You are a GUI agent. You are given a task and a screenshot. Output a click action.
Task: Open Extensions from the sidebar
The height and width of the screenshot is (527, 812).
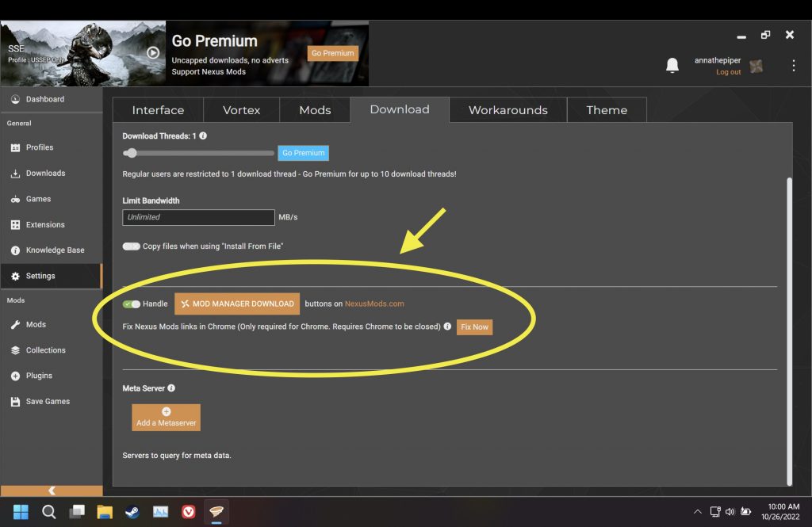click(44, 224)
